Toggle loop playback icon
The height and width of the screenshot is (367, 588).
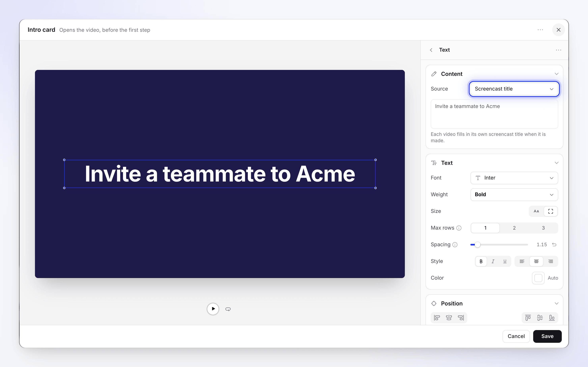point(228,309)
